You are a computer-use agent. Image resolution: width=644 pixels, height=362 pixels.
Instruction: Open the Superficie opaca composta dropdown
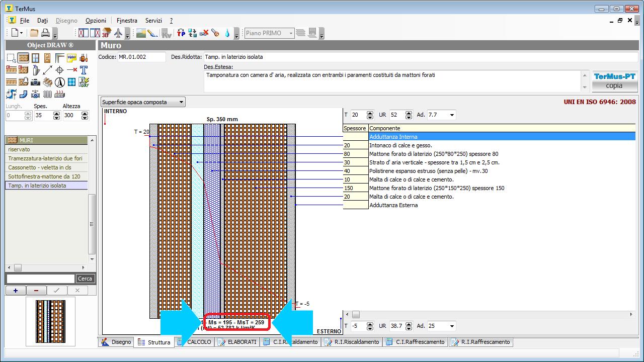tap(143, 102)
